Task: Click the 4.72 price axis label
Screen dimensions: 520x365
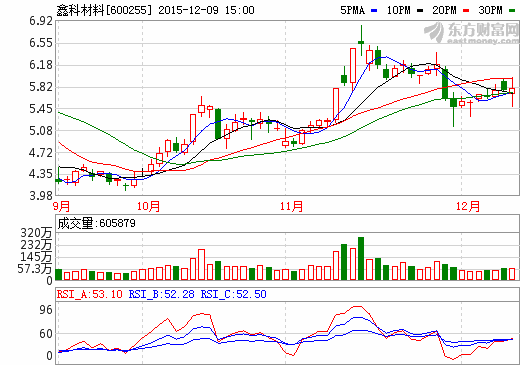Action: point(41,153)
